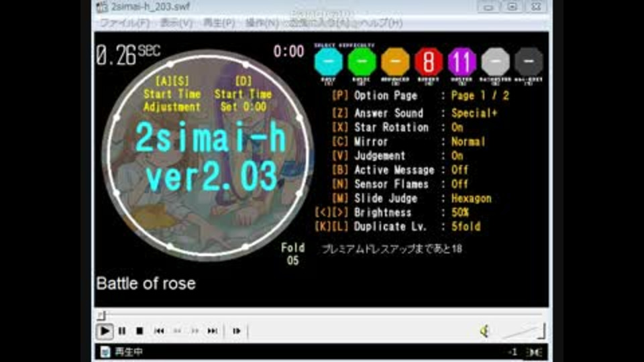
Task: Click the SELECT DIFFICULTY heading
Action: 344,45
